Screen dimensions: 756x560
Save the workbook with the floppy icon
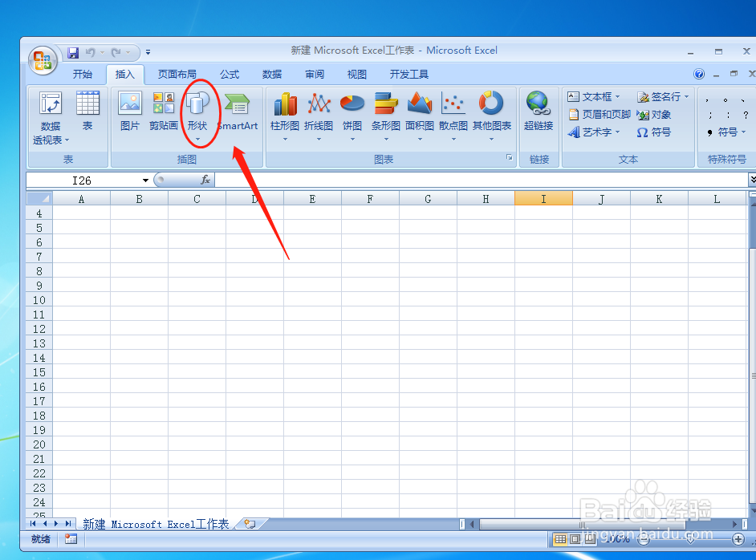click(x=73, y=52)
